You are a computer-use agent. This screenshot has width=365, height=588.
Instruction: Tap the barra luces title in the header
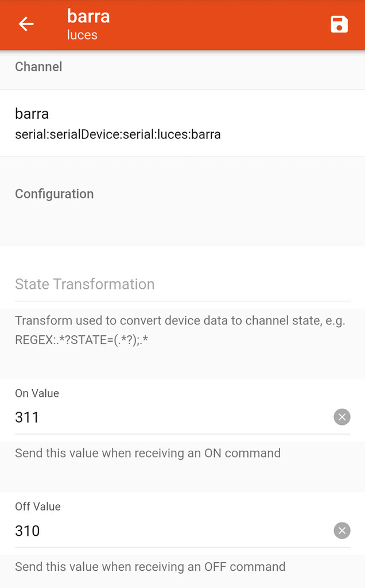[x=88, y=24]
